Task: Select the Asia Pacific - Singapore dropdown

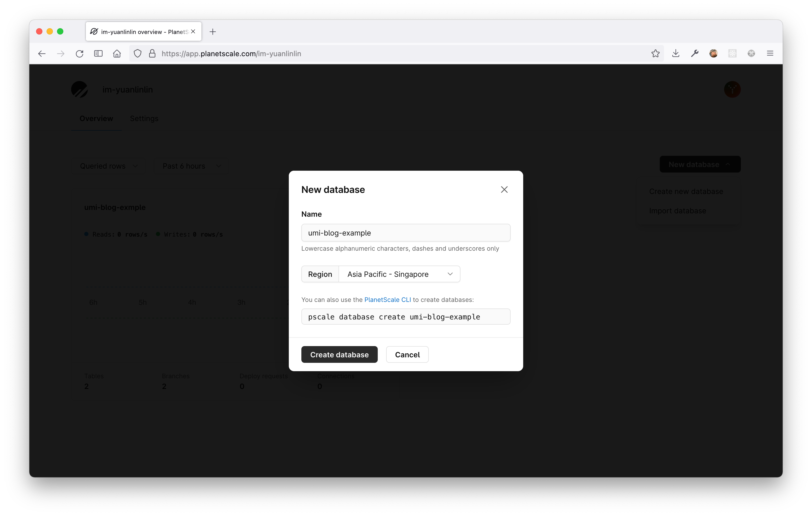Action: click(x=399, y=274)
